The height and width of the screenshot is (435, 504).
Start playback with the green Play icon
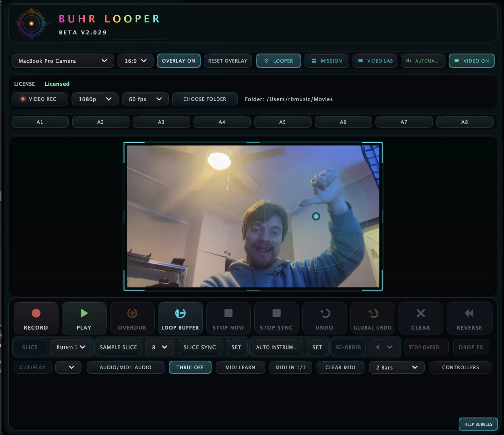pyautogui.click(x=84, y=313)
